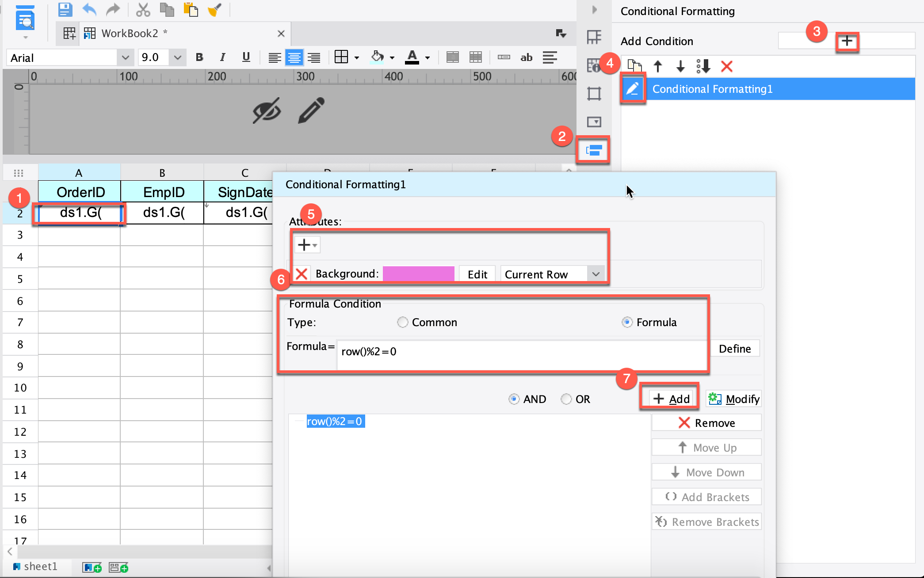Unmerge cells using the grid icon
The height and width of the screenshot is (578, 924).
(476, 57)
